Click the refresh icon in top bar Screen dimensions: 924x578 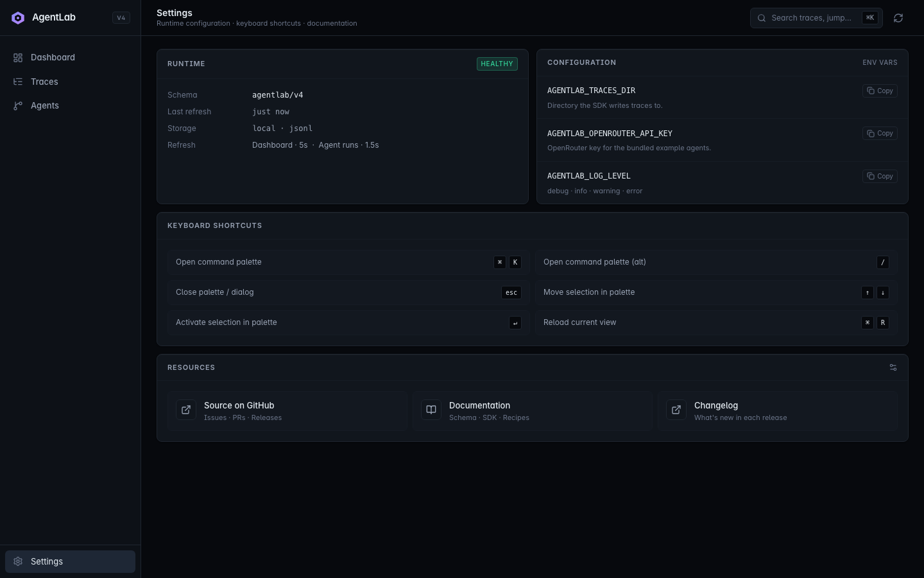tap(898, 18)
